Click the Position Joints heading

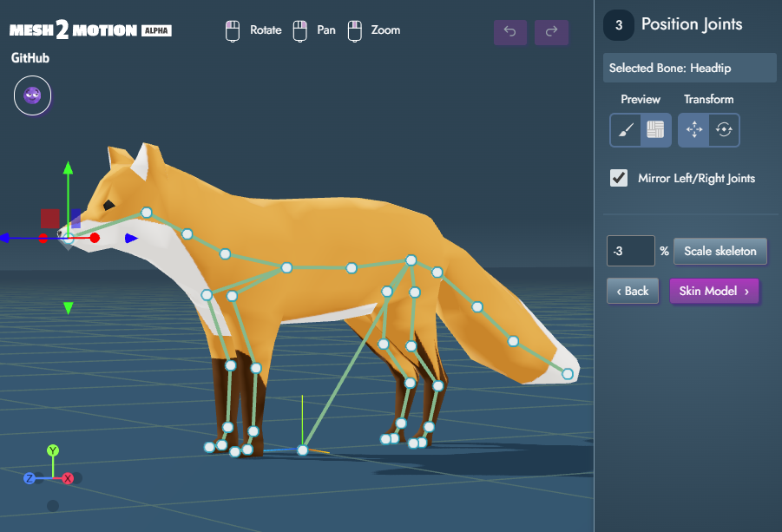point(692,24)
